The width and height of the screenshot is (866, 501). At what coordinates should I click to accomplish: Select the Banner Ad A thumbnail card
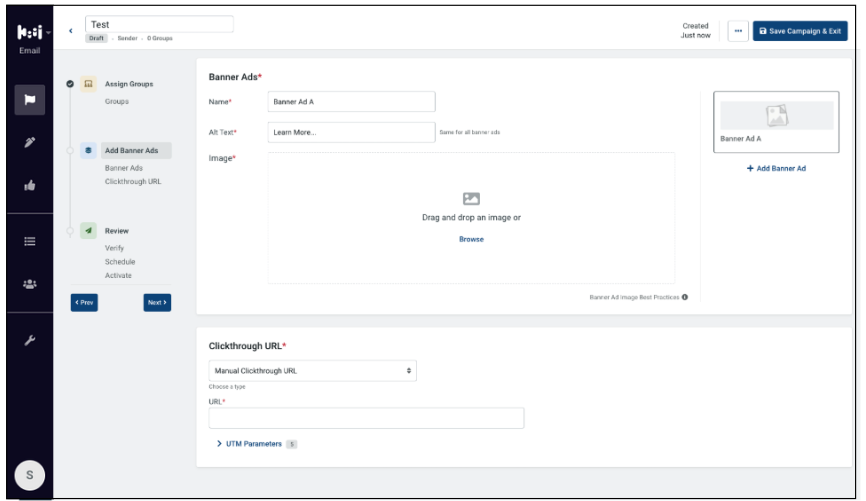click(776, 122)
